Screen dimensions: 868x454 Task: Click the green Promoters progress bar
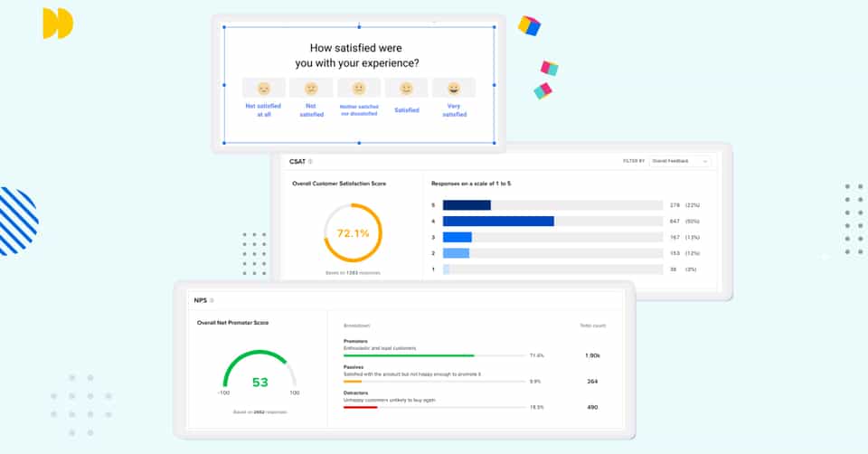(409, 355)
